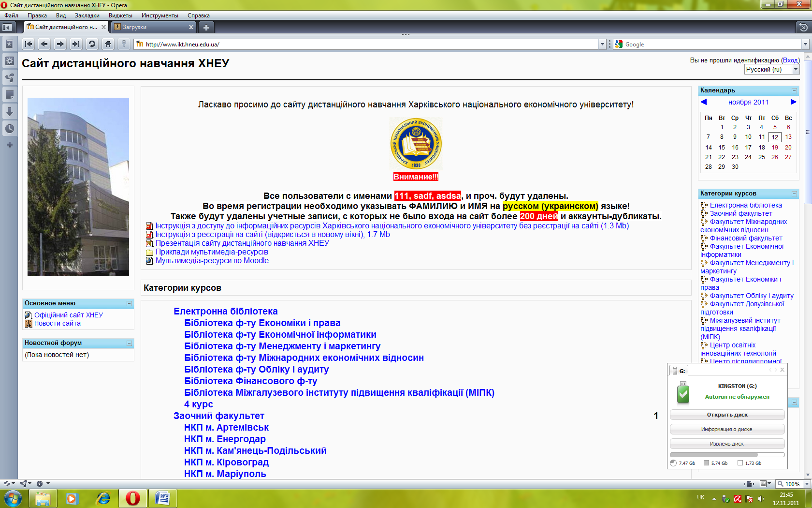The height and width of the screenshot is (508, 812).
Task: Open the Инструменты menu
Action: click(160, 15)
